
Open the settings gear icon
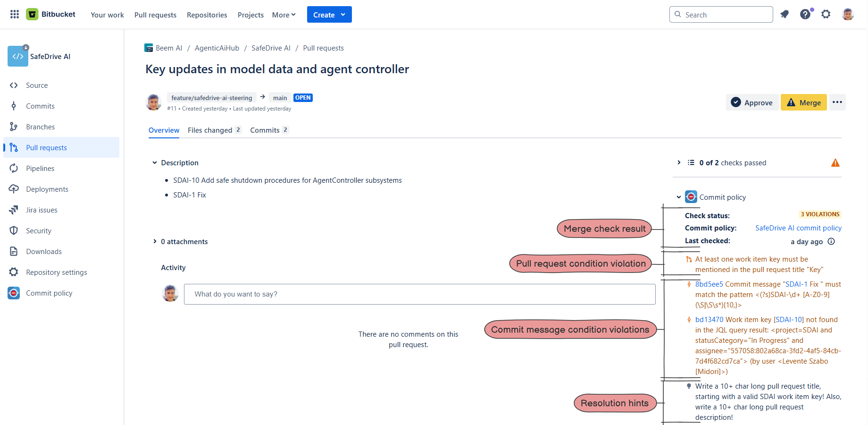826,14
